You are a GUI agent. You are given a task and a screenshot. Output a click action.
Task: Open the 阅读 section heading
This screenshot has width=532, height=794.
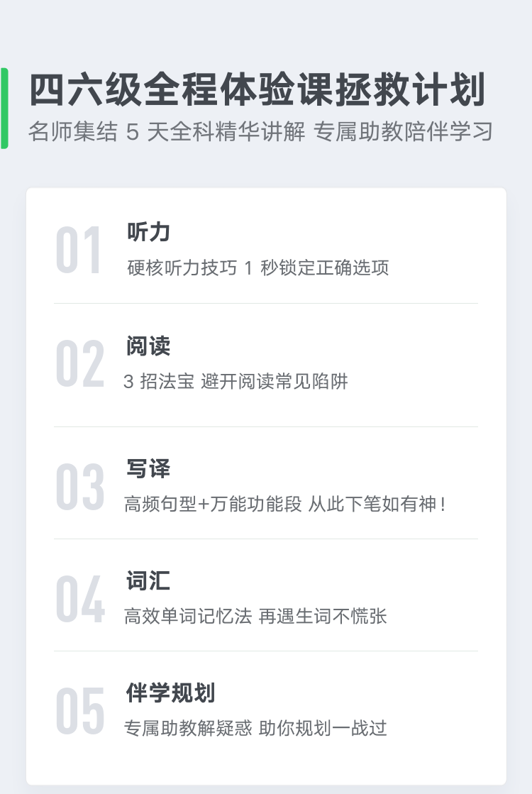coord(148,346)
